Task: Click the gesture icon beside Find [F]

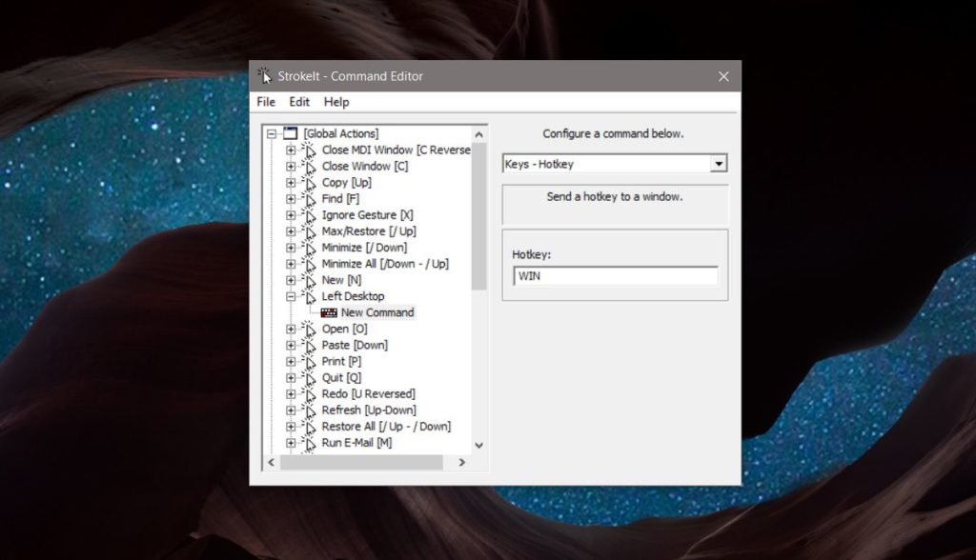Action: (x=312, y=198)
